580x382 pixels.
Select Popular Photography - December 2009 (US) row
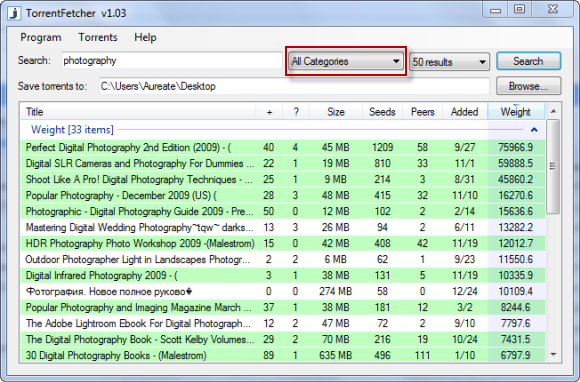[x=283, y=195]
